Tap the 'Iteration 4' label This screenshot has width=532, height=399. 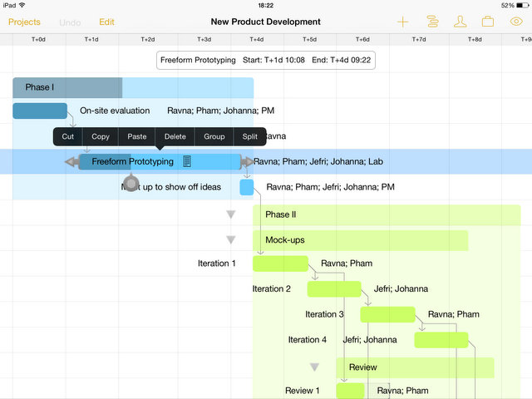tap(307, 340)
